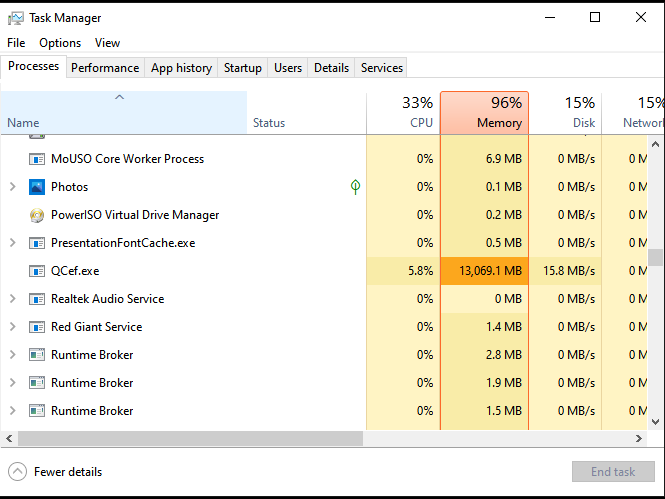Sort by the CPU column header
665x499 pixels.
pos(403,112)
